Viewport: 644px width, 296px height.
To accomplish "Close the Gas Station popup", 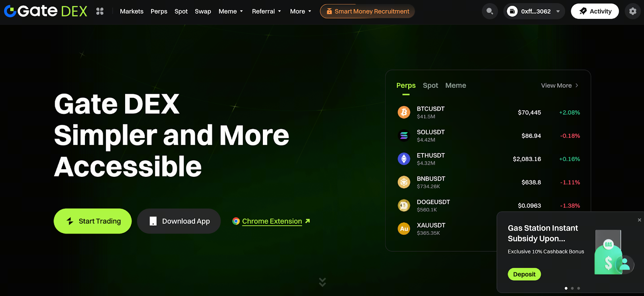I will (x=639, y=220).
